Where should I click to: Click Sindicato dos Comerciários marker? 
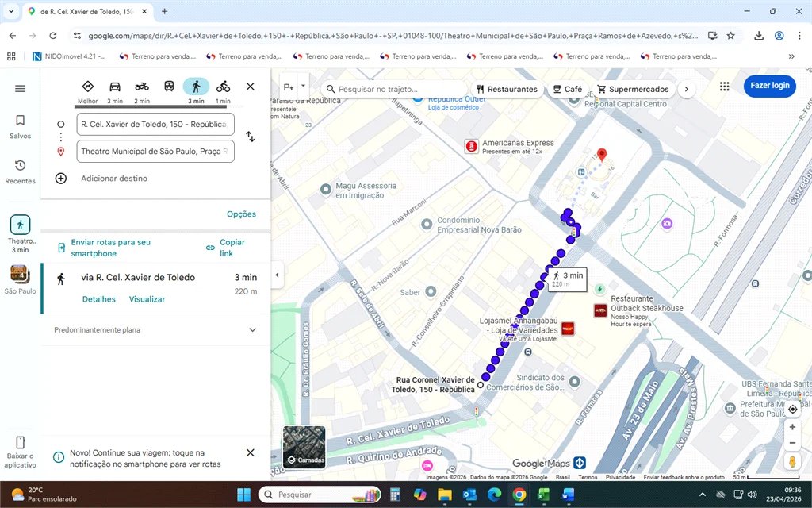(x=574, y=382)
